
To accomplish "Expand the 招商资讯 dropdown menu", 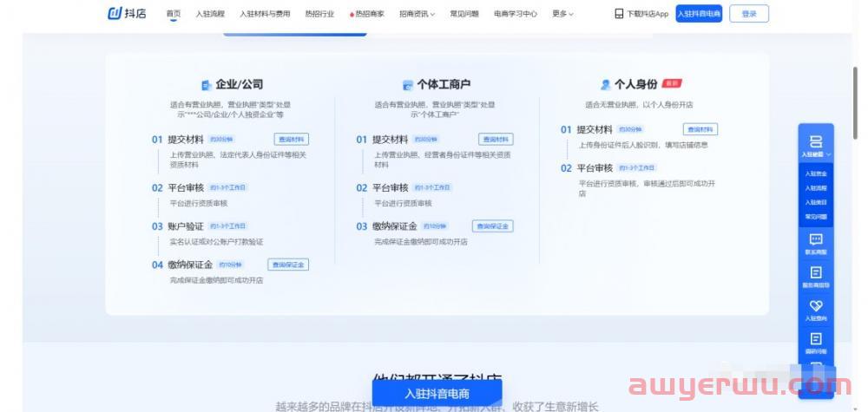I will tap(417, 14).
